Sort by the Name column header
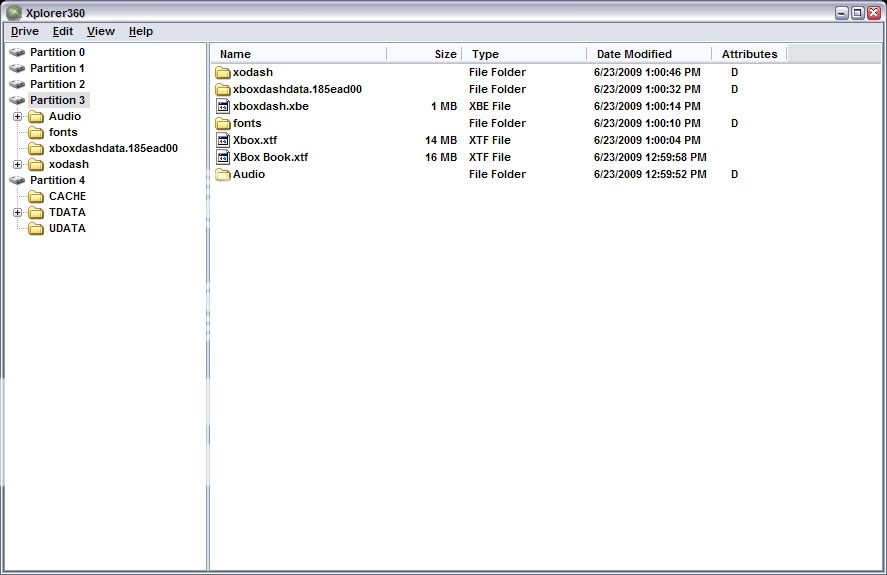The height and width of the screenshot is (575, 887). click(299, 54)
